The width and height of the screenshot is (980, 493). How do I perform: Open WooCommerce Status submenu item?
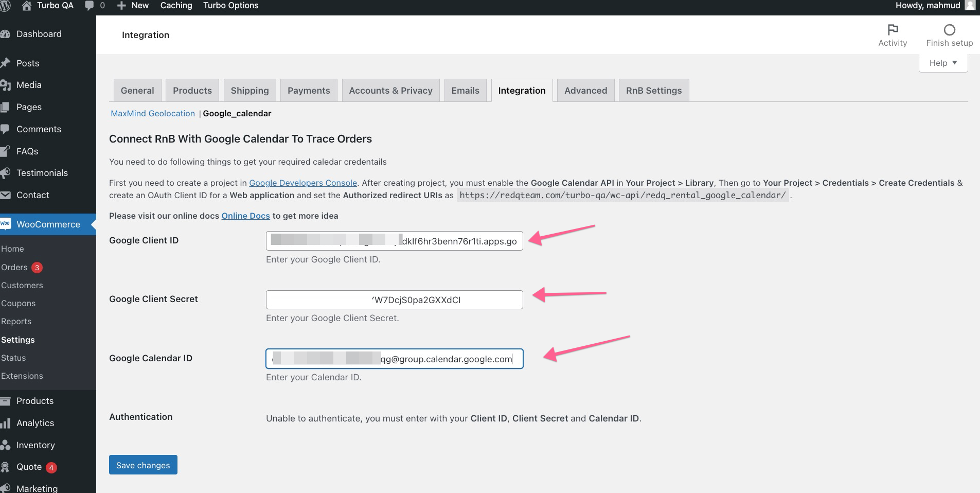13,358
